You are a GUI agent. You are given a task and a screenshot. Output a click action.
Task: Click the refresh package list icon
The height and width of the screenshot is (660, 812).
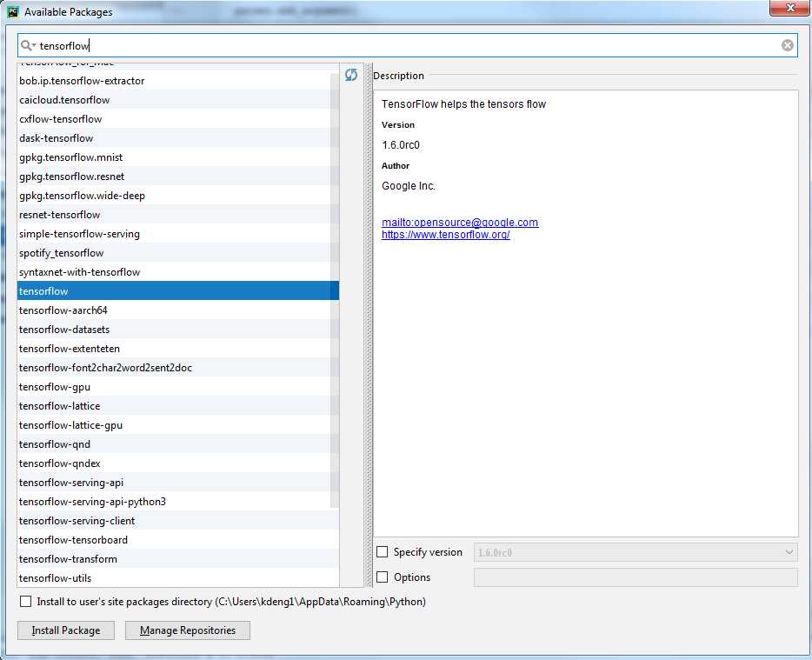pyautogui.click(x=351, y=75)
